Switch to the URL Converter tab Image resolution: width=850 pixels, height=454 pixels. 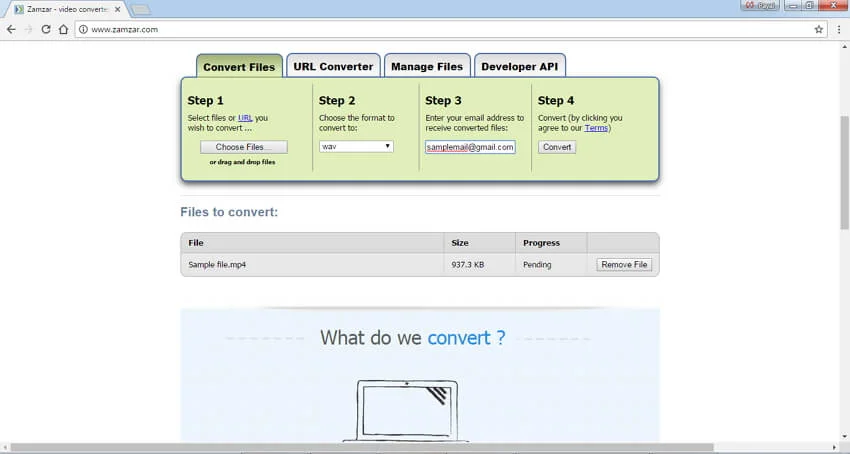point(333,67)
